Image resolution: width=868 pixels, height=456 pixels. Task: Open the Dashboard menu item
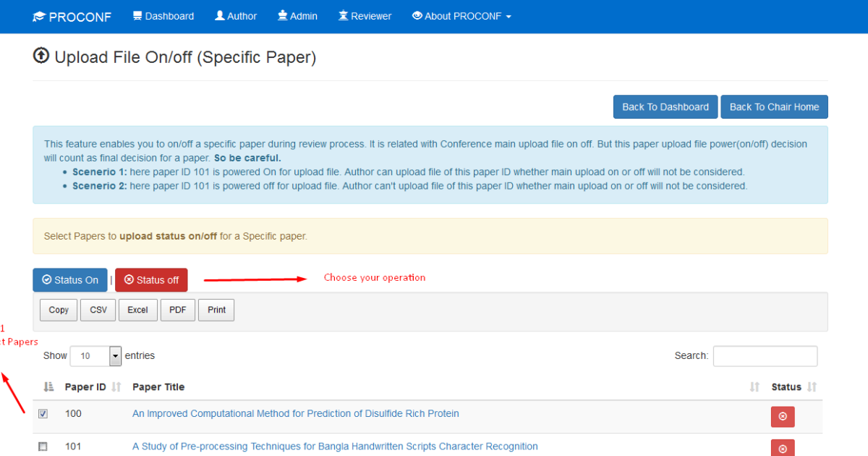coord(163,16)
